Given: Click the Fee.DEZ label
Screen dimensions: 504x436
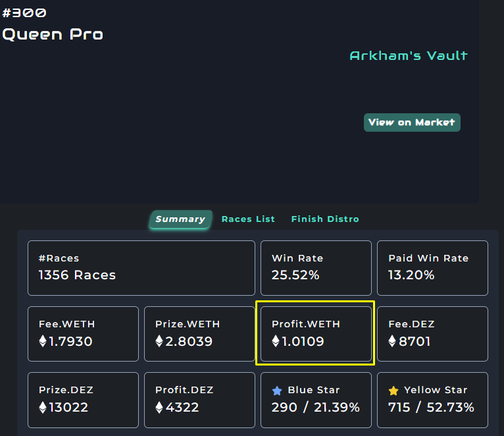Looking at the screenshot, I should pyautogui.click(x=411, y=324).
